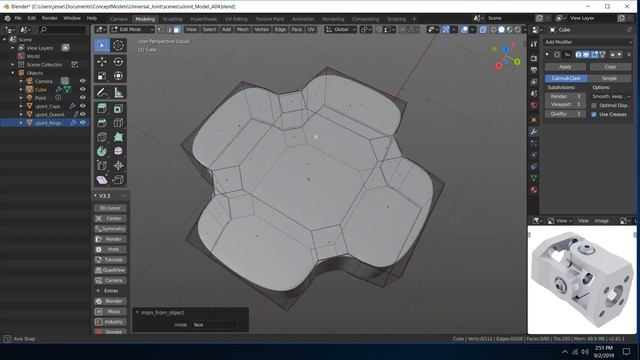The image size is (640, 360).
Task: Select the Rotate tool
Action: click(118, 62)
